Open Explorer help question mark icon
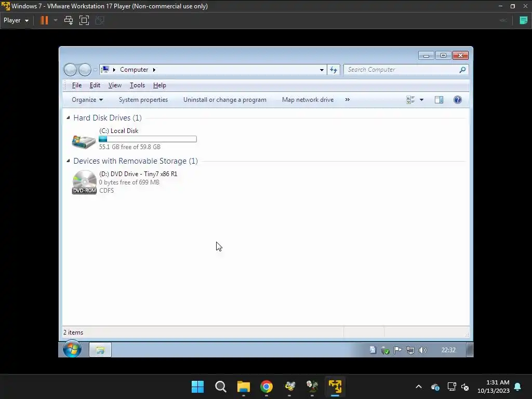Viewport: 532px width, 399px height. pyautogui.click(x=457, y=100)
